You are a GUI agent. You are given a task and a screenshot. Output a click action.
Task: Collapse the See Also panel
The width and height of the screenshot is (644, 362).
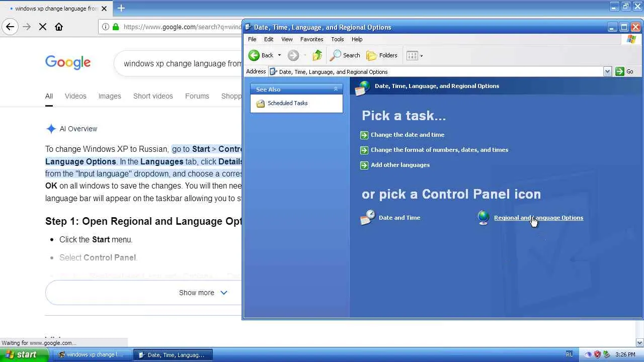(x=336, y=89)
